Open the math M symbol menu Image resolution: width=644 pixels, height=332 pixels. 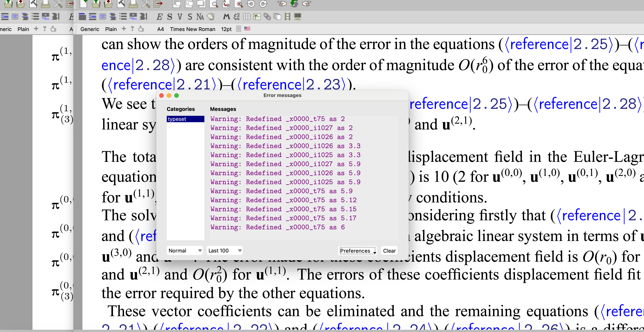point(226,17)
